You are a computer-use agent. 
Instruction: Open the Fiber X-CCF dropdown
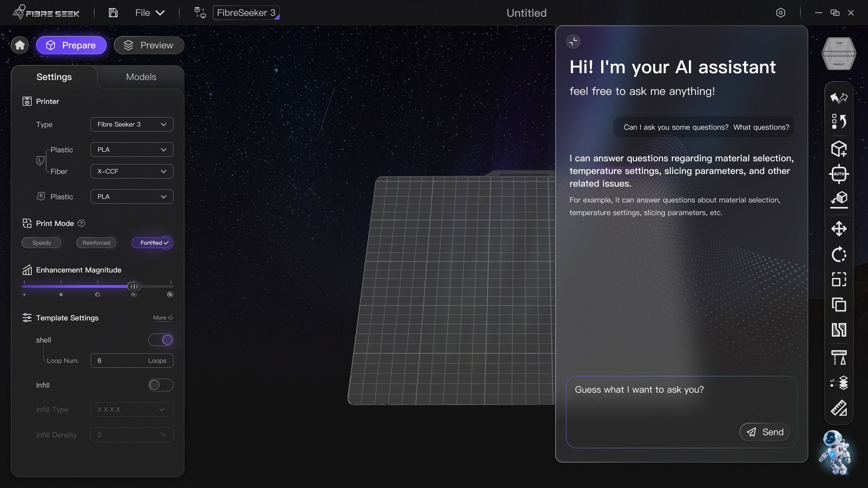pos(132,171)
